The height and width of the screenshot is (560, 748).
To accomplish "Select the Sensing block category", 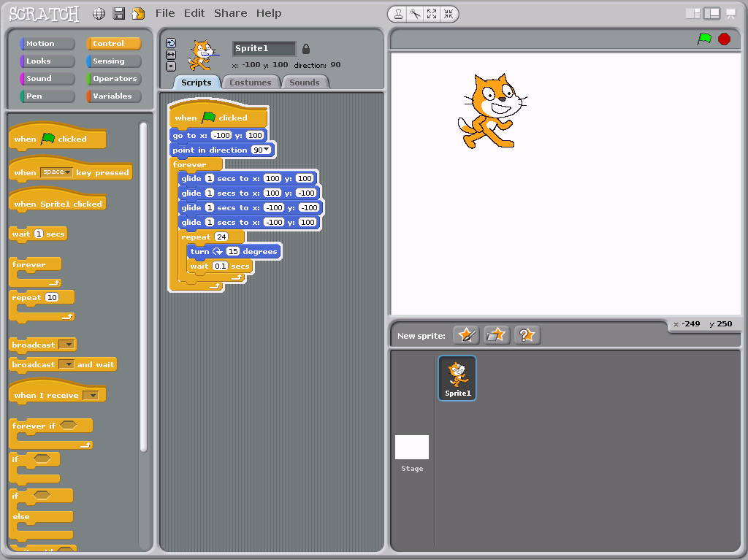I will pyautogui.click(x=113, y=61).
